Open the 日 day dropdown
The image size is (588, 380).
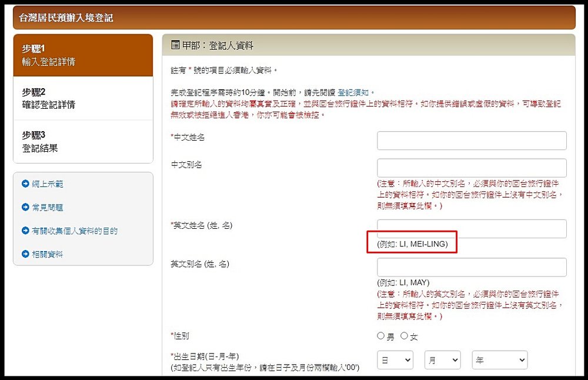click(395, 359)
